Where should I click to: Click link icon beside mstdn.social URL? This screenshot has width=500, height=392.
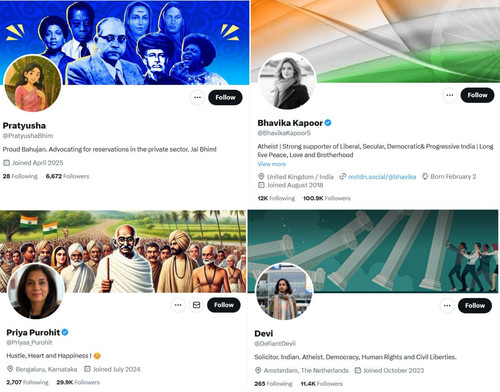342,177
